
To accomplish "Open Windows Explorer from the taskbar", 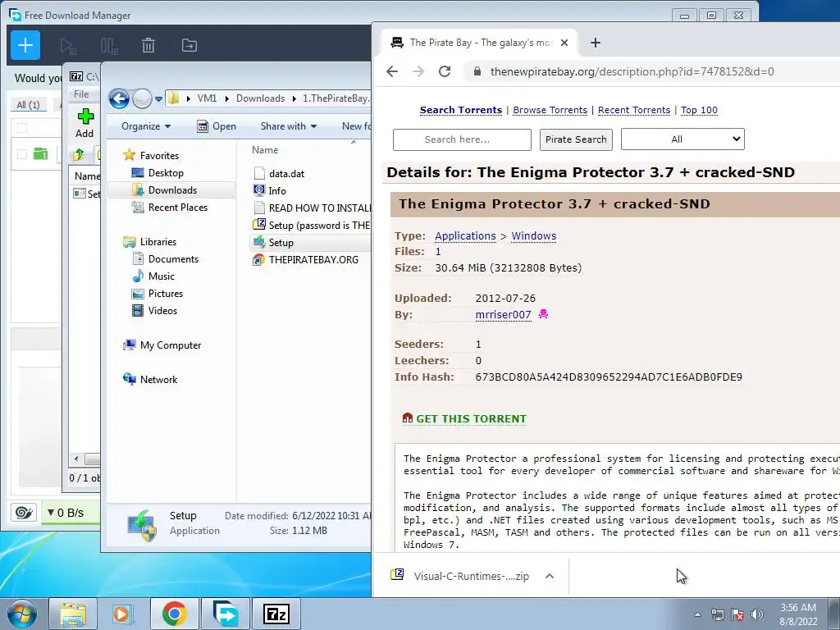I will (73, 614).
